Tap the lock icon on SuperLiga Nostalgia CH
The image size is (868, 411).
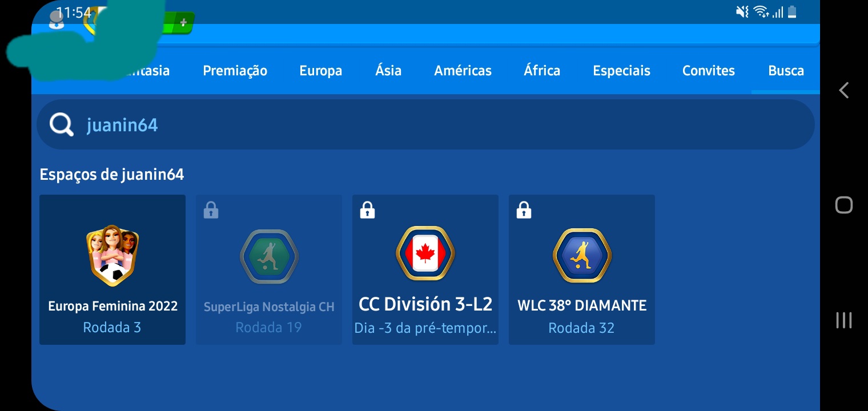[211, 211]
